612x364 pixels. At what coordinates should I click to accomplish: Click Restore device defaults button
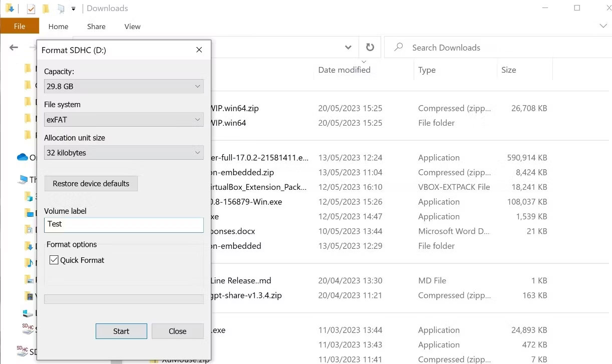(x=91, y=184)
